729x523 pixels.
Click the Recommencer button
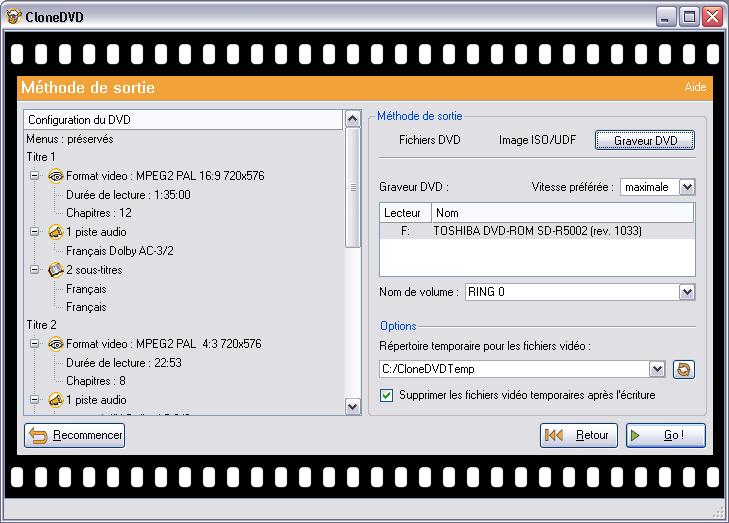[x=74, y=436]
